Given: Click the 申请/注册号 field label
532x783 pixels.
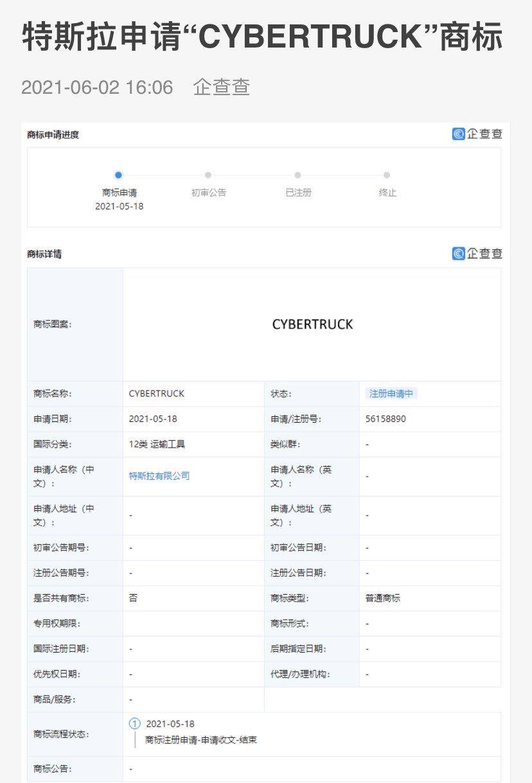Looking at the screenshot, I should [x=296, y=419].
